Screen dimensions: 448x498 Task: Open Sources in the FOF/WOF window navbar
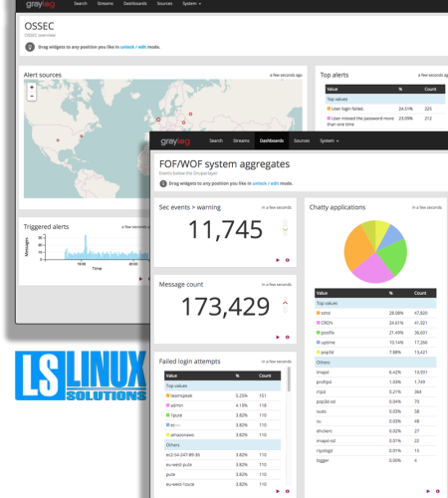pyautogui.click(x=302, y=140)
